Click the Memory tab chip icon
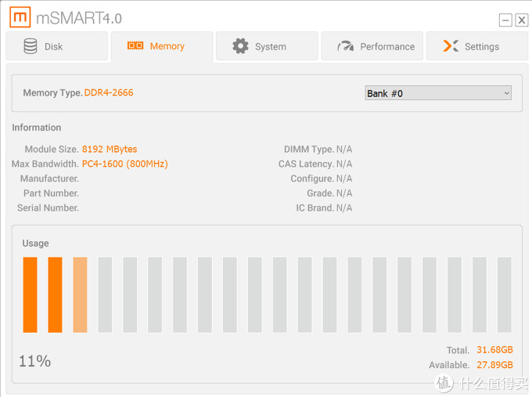The height and width of the screenshot is (397, 532). point(135,46)
